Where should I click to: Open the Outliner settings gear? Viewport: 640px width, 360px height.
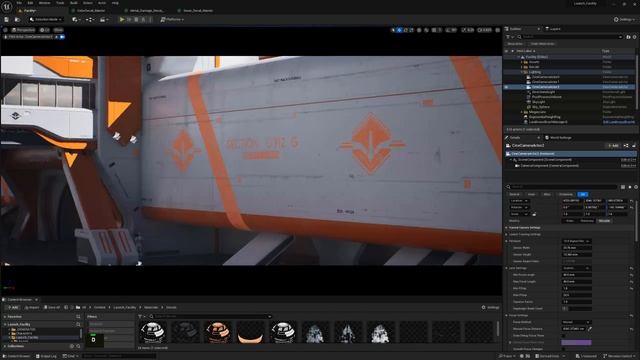(x=634, y=37)
